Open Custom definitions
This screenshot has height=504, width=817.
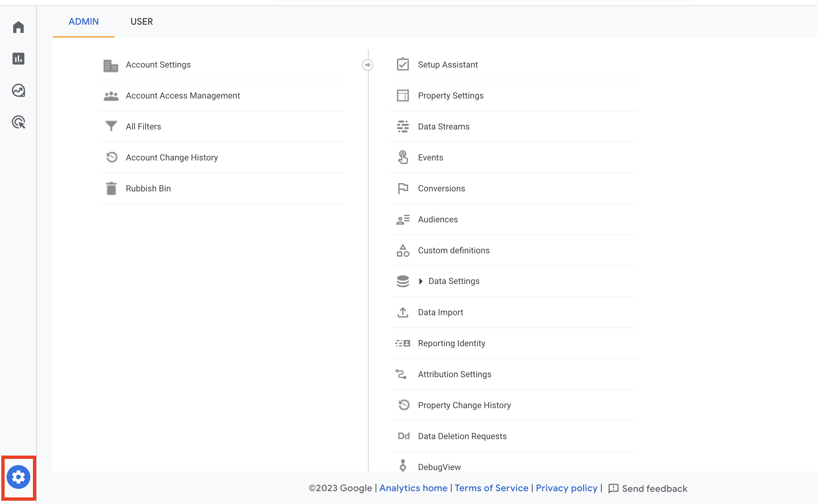click(x=454, y=250)
